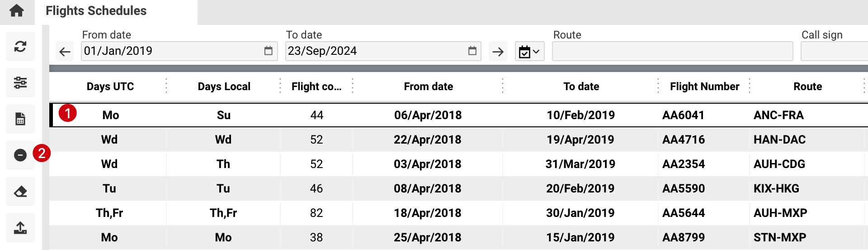The image size is (868, 250).
Task: Click the remove (minus circle) icon
Action: (20, 155)
